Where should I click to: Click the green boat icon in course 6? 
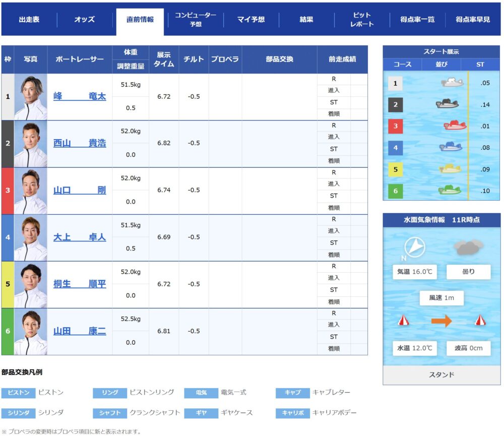[x=450, y=190]
